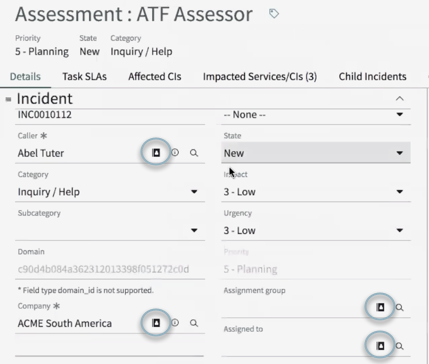The width and height of the screenshot is (429, 364).
Task: Switch to the Details tab
Action: pyautogui.click(x=25, y=77)
